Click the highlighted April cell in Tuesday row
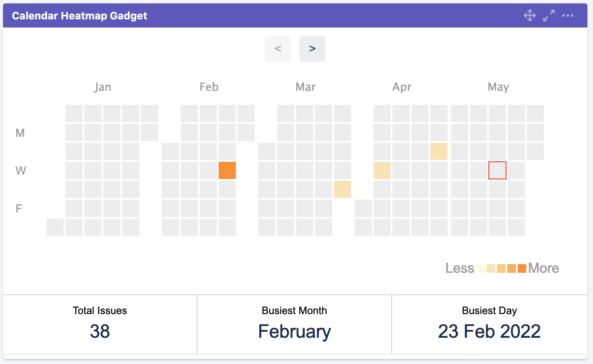Screen dimensions: 593x364 439,151
